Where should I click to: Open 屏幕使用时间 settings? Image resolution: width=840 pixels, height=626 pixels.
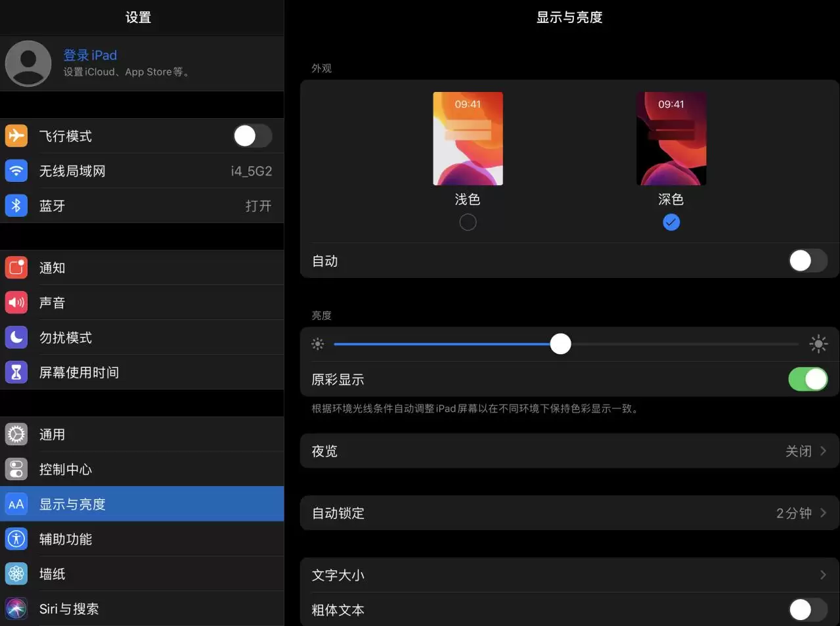coord(142,372)
